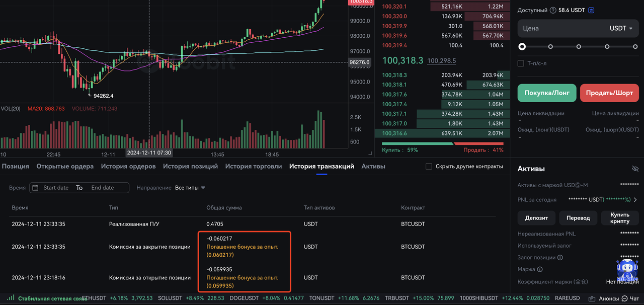Click the Общая сумма column header

pos(224,207)
